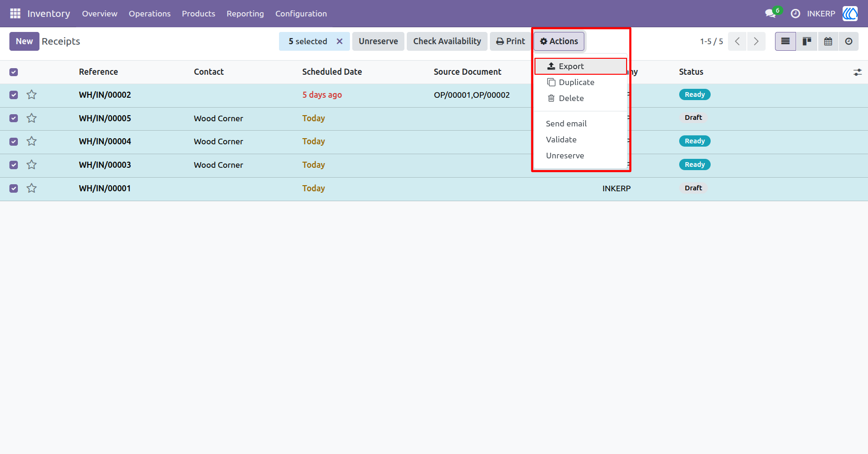Select Send email in Actions menu
This screenshot has width=868, height=454.
(x=581, y=124)
